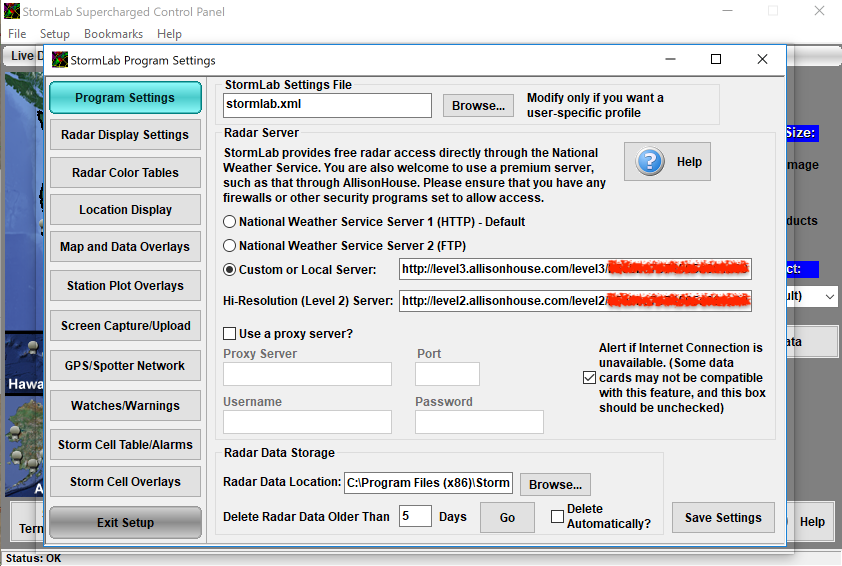The image size is (842, 566).
Task: Maximize the StormLab Program Settings window
Action: coord(716,59)
